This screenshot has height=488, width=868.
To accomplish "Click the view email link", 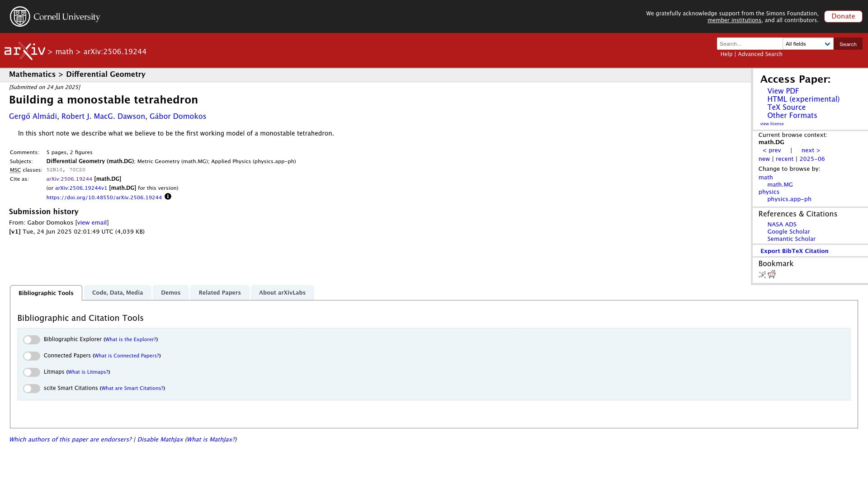I will click(x=92, y=223).
